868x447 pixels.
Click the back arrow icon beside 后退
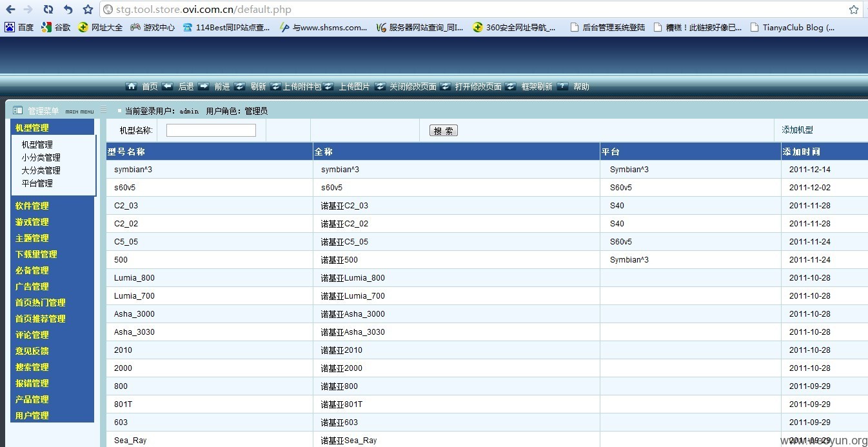click(168, 86)
